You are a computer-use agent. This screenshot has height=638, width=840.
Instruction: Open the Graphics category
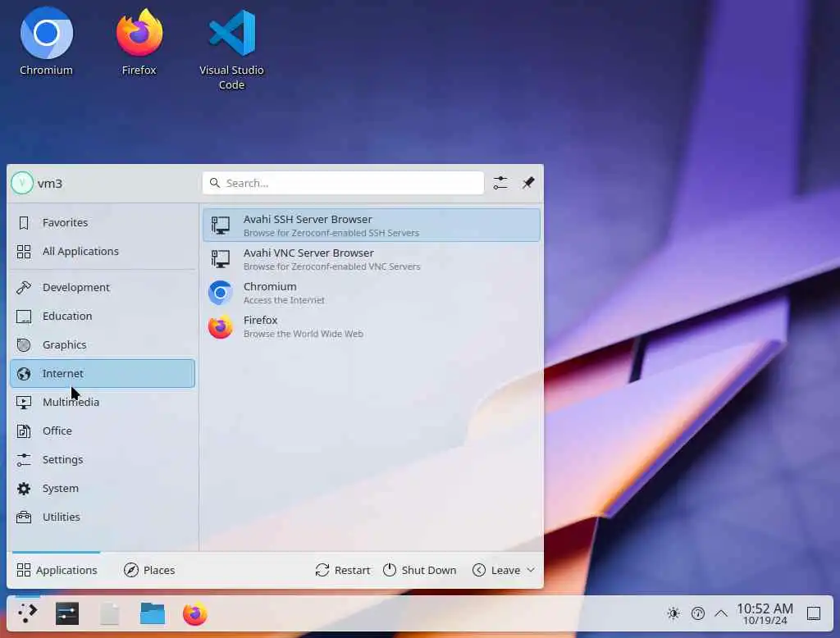tap(103, 344)
